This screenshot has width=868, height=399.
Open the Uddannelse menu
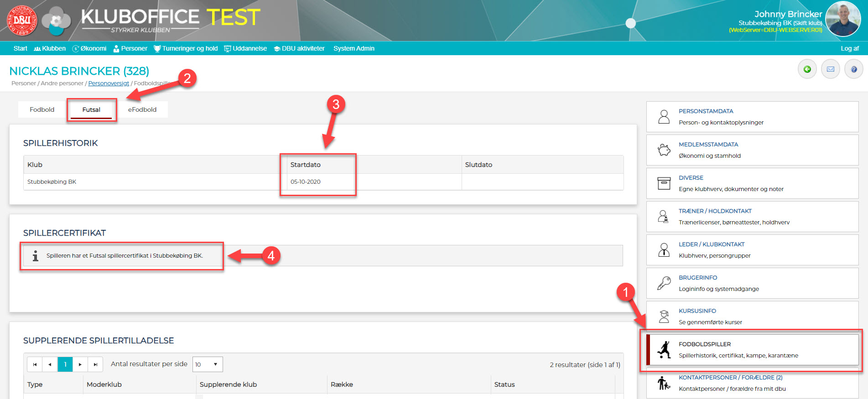pos(245,48)
